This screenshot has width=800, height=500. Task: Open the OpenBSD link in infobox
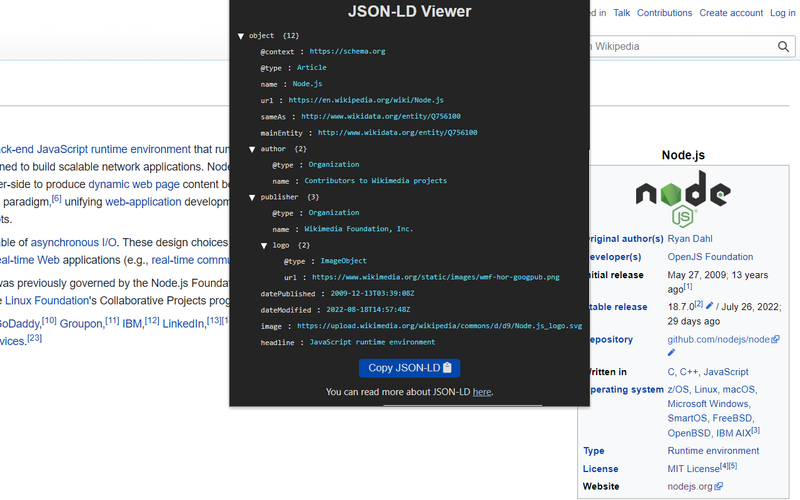(x=689, y=433)
